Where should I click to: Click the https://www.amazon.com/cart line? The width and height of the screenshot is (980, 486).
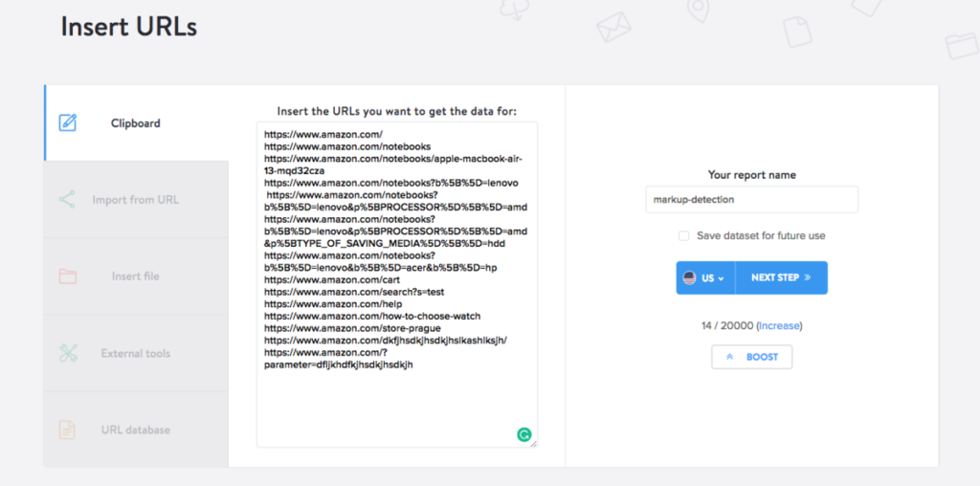coord(332,280)
